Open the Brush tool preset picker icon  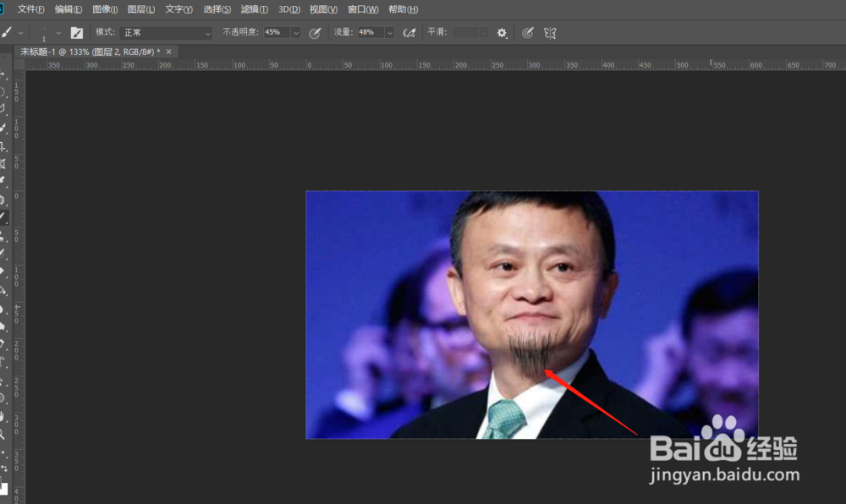point(7,32)
